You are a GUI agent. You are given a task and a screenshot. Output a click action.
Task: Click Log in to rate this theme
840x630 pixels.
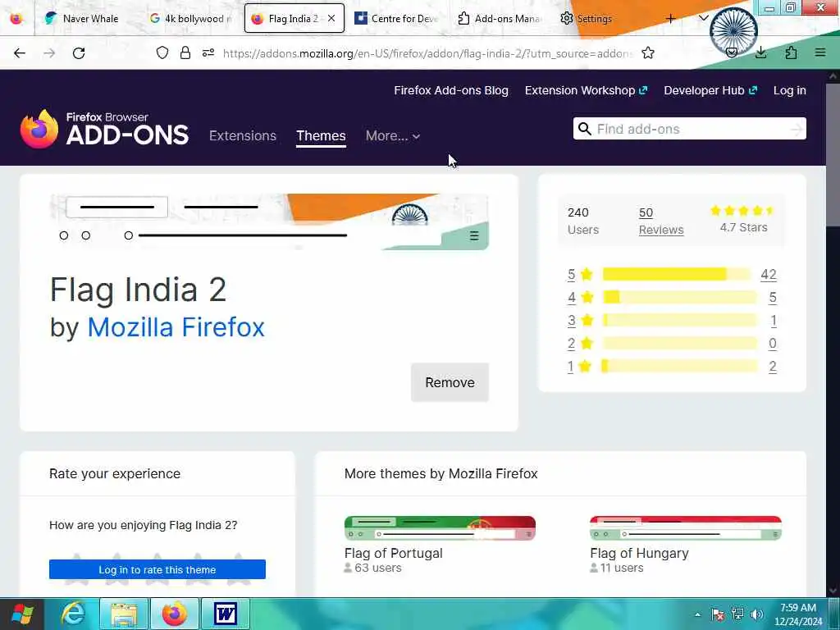click(x=157, y=569)
